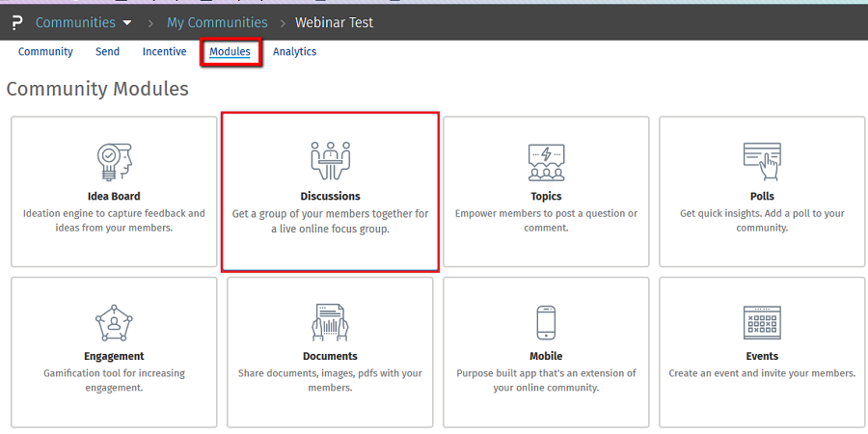Viewport: 868px width, 434px height.
Task: Switch to the Send tab
Action: 107,51
